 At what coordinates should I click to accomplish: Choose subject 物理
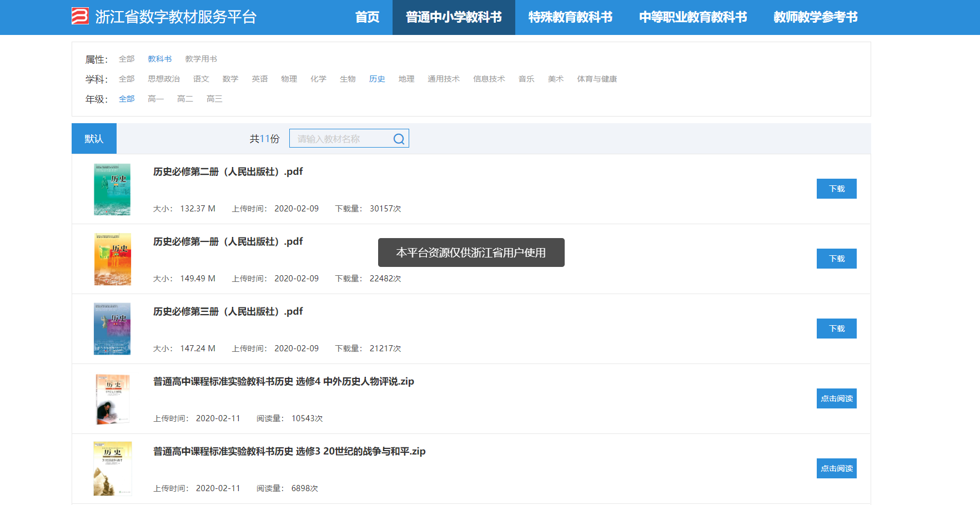[x=289, y=79]
